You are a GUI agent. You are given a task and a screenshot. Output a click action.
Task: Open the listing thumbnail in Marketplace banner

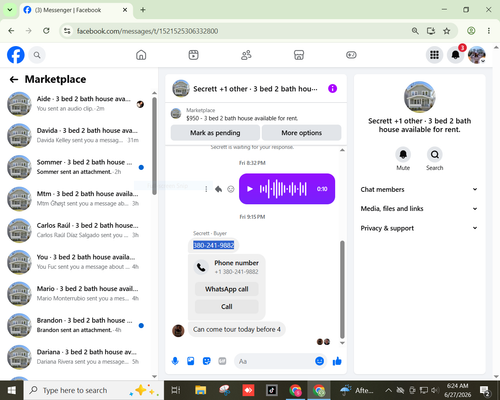click(176, 114)
